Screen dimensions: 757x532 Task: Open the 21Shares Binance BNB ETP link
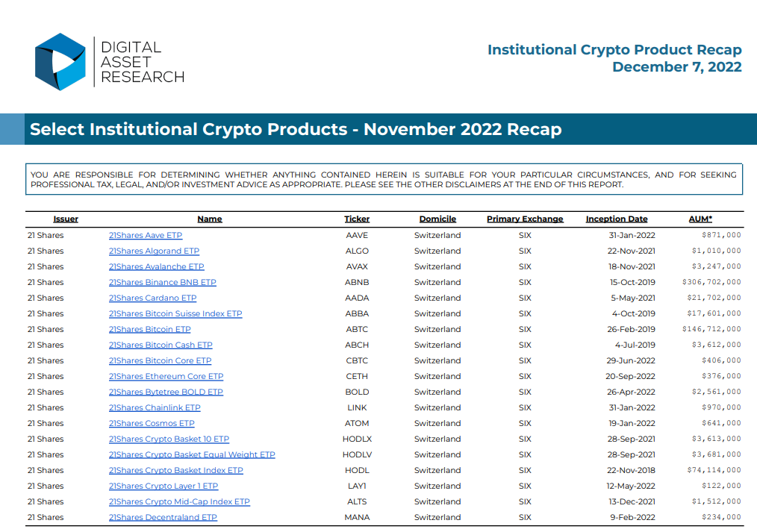[162, 282]
